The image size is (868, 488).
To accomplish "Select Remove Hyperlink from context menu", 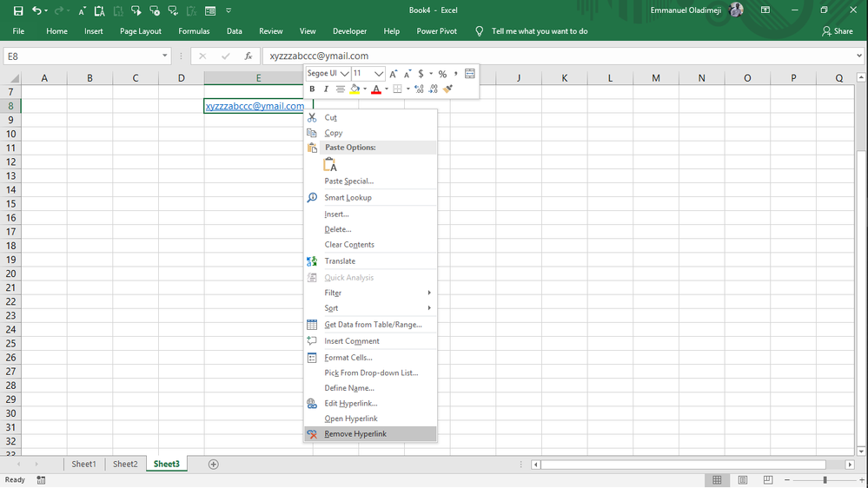I will point(355,433).
